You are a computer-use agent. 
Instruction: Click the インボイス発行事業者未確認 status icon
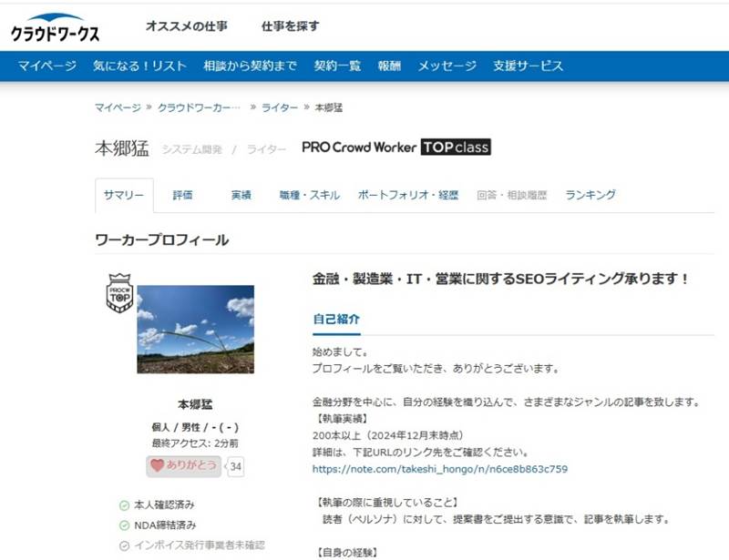[124, 545]
